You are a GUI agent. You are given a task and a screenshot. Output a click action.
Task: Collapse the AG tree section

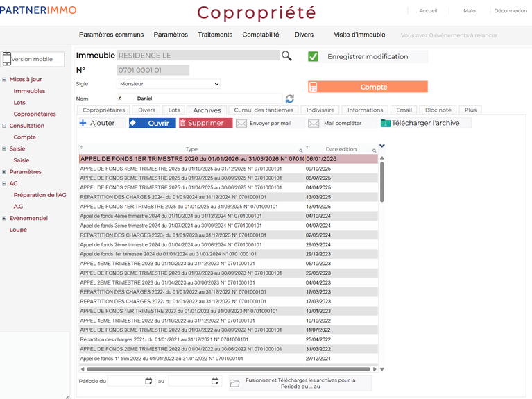click(4, 183)
